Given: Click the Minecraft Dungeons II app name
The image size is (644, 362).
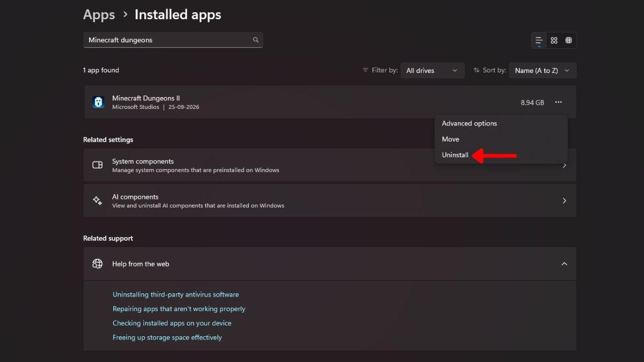Looking at the screenshot, I should tap(146, 98).
